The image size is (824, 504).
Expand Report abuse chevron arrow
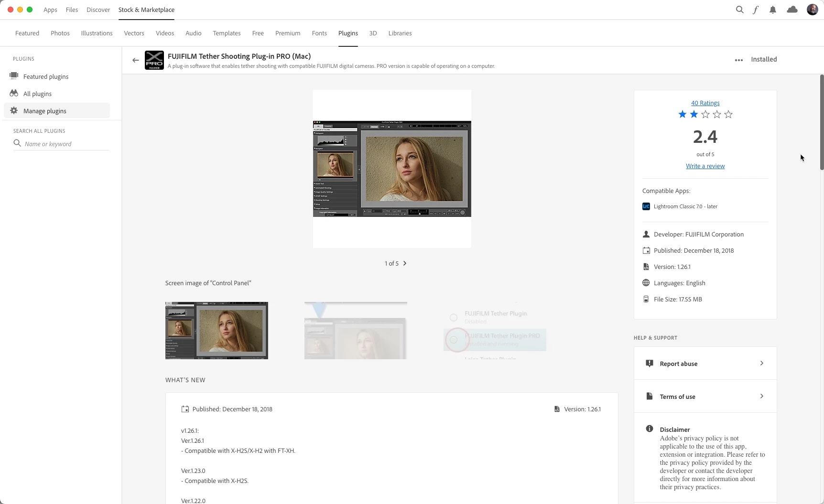[x=762, y=363]
